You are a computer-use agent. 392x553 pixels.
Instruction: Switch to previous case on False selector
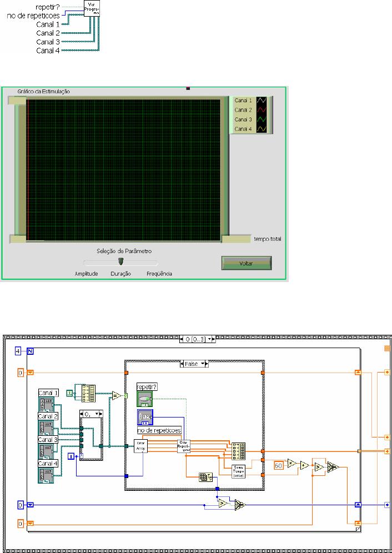tap(182, 364)
